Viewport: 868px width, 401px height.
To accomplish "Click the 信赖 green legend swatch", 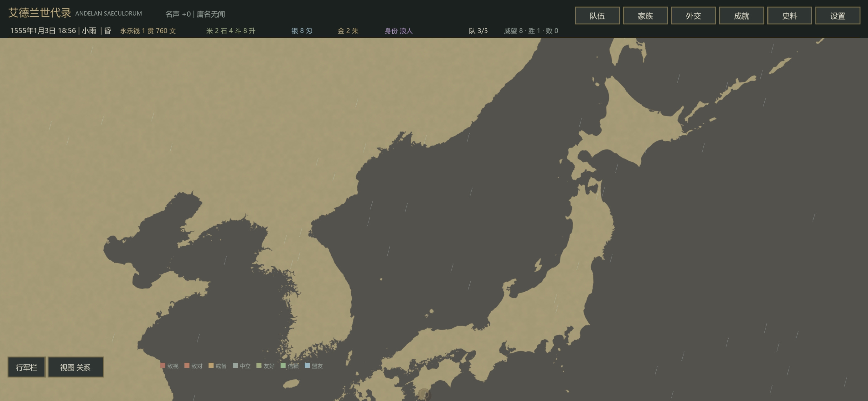I will pos(283,365).
